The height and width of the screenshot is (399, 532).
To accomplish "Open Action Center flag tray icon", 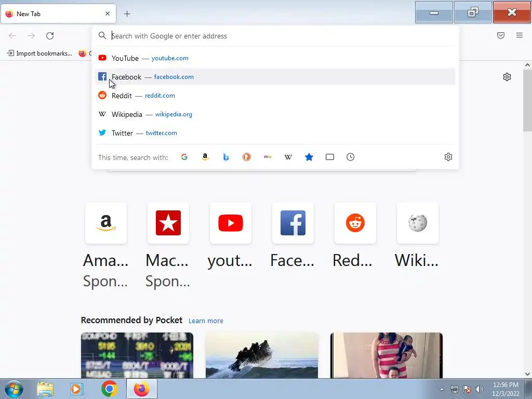I will [x=467, y=389].
